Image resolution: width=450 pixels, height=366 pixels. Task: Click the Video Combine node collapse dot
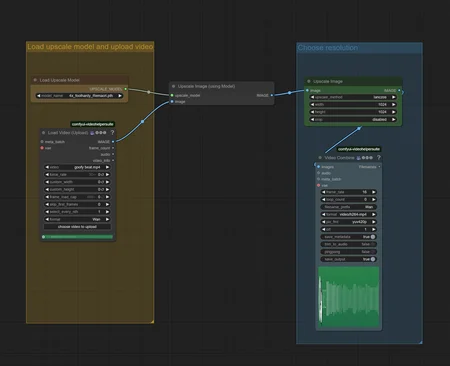tap(320, 158)
